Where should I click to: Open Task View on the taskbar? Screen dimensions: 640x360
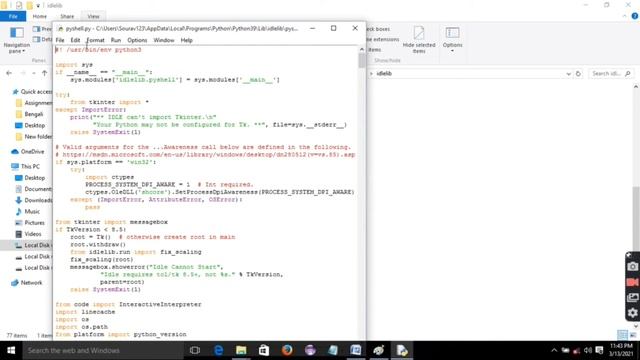195,350
